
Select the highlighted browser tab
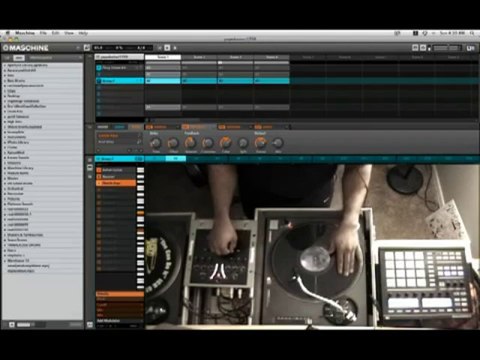pyautogui.click(x=19, y=58)
